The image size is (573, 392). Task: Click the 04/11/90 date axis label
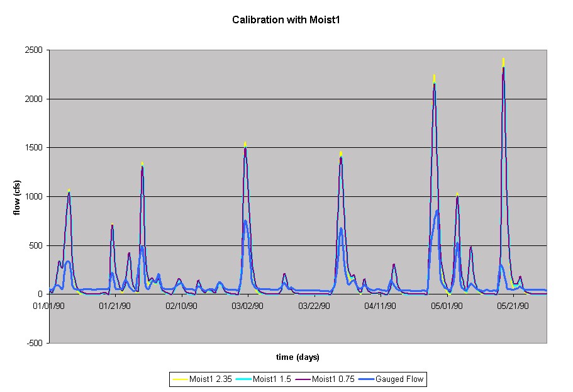pyautogui.click(x=381, y=306)
